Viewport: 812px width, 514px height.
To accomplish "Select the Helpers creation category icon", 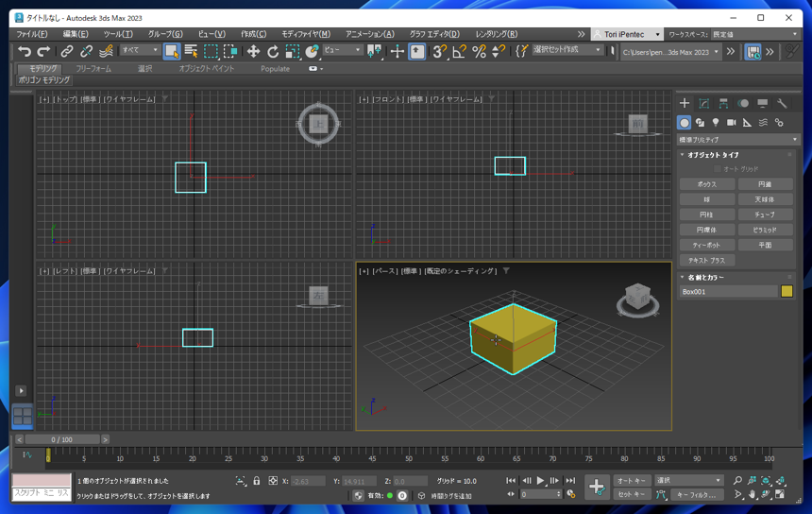I will (x=747, y=123).
